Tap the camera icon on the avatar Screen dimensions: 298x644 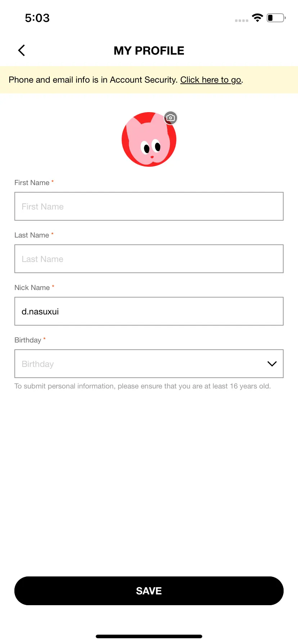tap(171, 118)
